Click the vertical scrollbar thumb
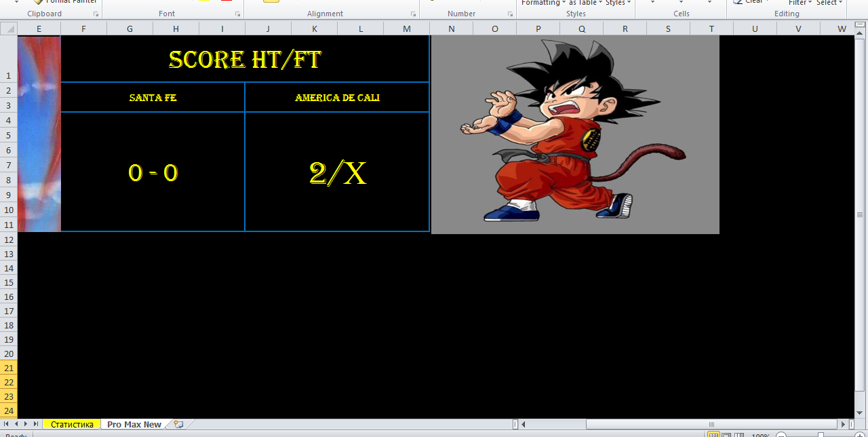 pyautogui.click(x=860, y=214)
